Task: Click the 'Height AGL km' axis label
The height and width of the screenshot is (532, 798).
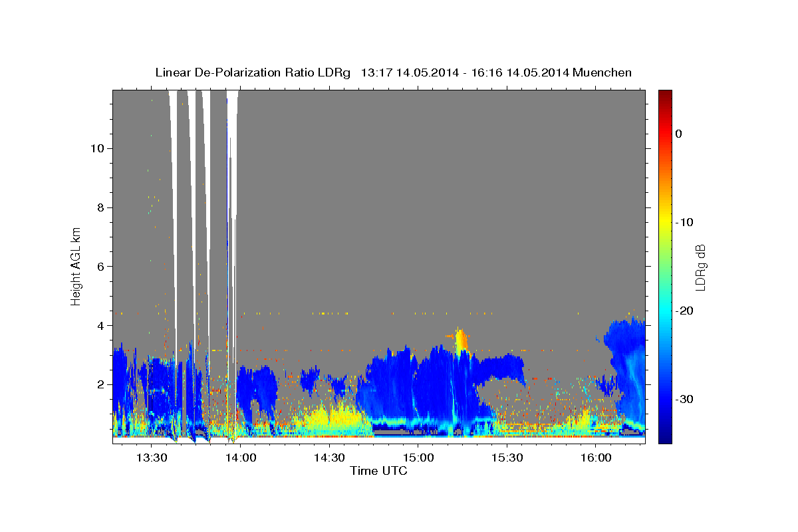Action: [76, 266]
